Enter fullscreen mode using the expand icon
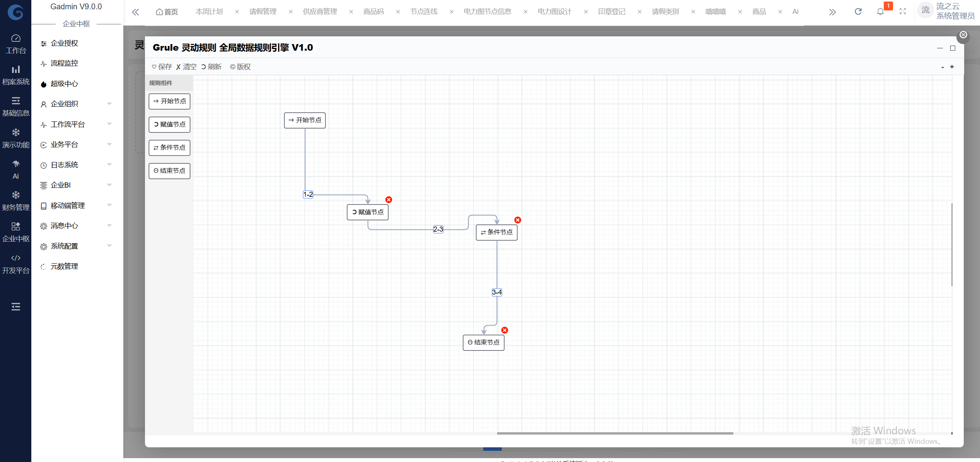Image resolution: width=980 pixels, height=462 pixels. tap(903, 12)
